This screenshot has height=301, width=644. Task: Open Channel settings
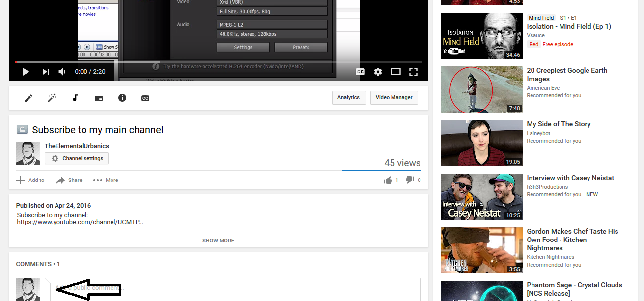point(77,158)
